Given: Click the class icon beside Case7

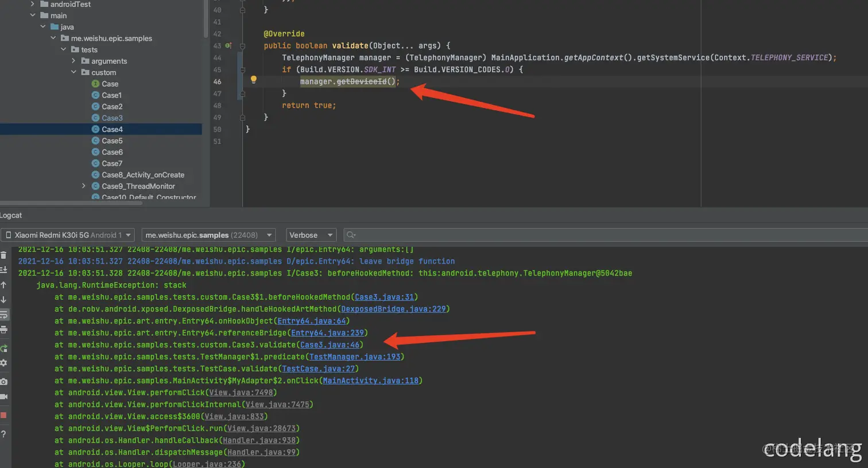Looking at the screenshot, I should click(96, 164).
